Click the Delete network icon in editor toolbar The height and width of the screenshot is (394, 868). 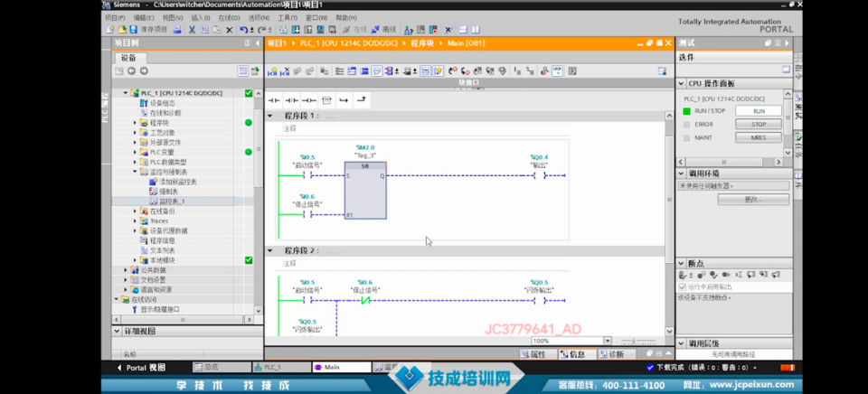(x=285, y=70)
